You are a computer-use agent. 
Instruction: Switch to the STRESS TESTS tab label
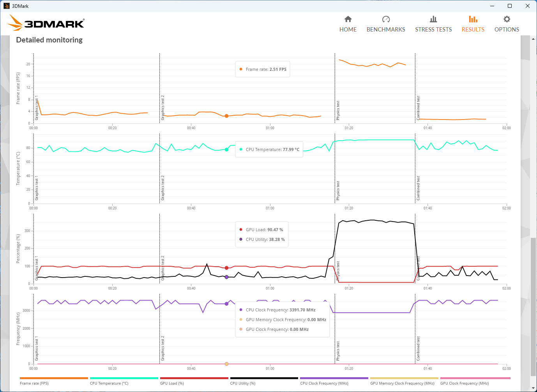pos(433,30)
